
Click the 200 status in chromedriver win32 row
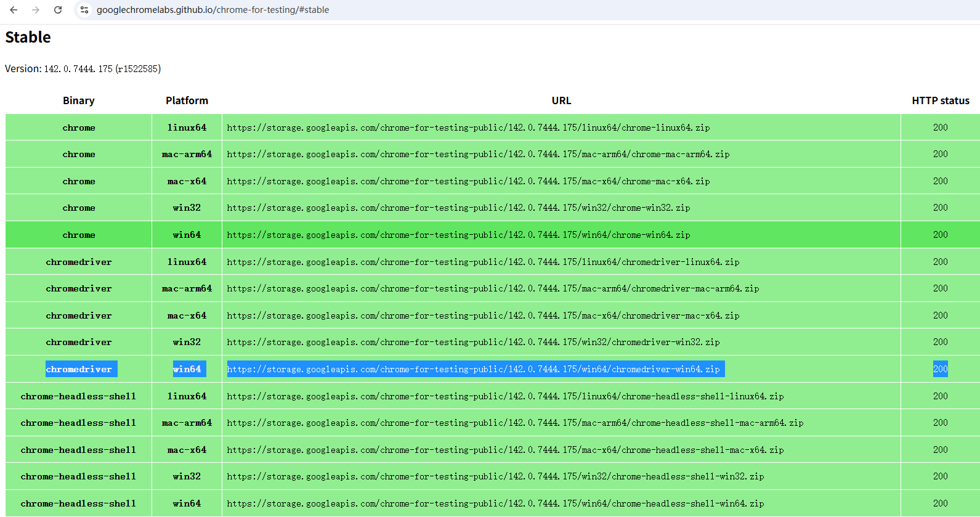[941, 342]
